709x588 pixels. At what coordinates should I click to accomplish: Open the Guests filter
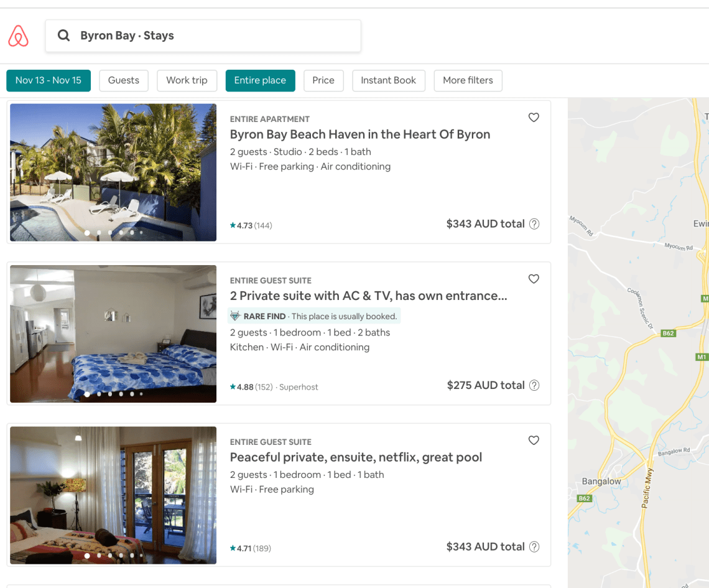123,80
